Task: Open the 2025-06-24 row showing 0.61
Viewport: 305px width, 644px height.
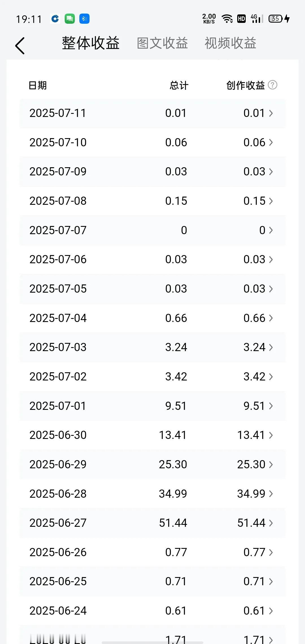Action: 152,611
